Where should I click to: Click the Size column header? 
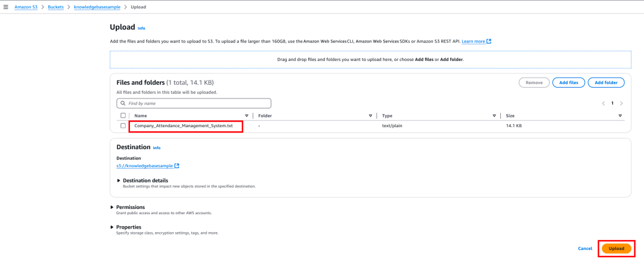(x=510, y=116)
